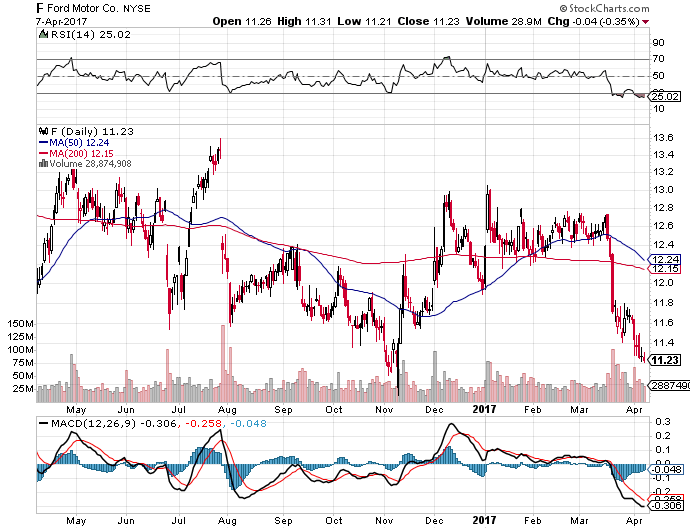The height and width of the screenshot is (531, 697).
Task: Click the 25M volume axis label
Action: pyautogui.click(x=23, y=389)
